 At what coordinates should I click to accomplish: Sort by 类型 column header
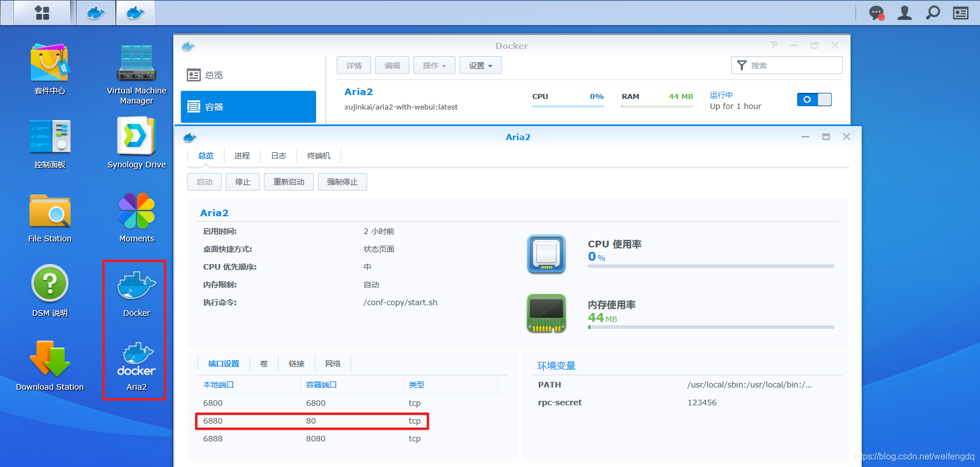pyautogui.click(x=451, y=385)
